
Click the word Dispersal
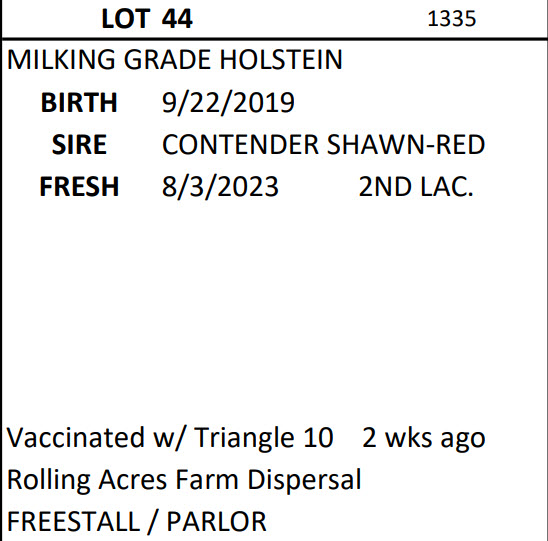pyautogui.click(x=304, y=480)
